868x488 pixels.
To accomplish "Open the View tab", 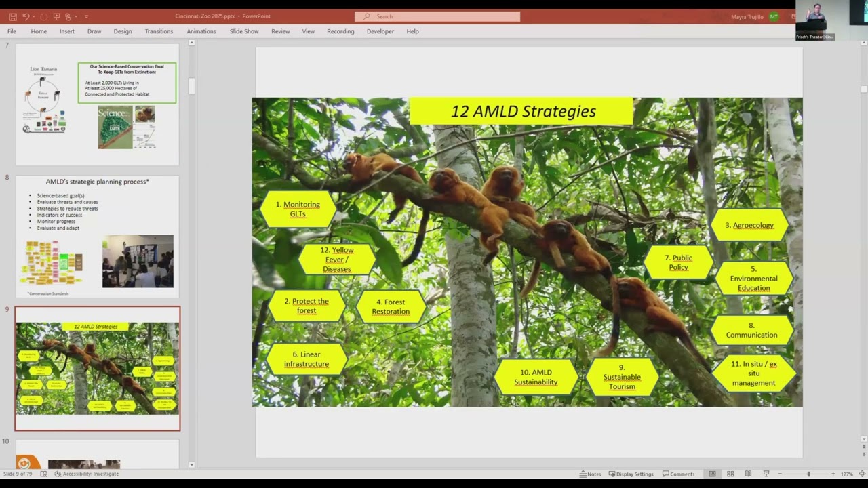I will pyautogui.click(x=309, y=31).
